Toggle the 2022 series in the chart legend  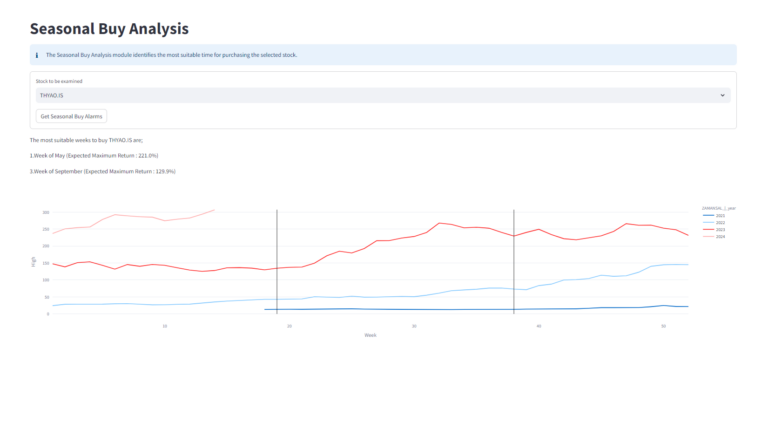point(719,222)
